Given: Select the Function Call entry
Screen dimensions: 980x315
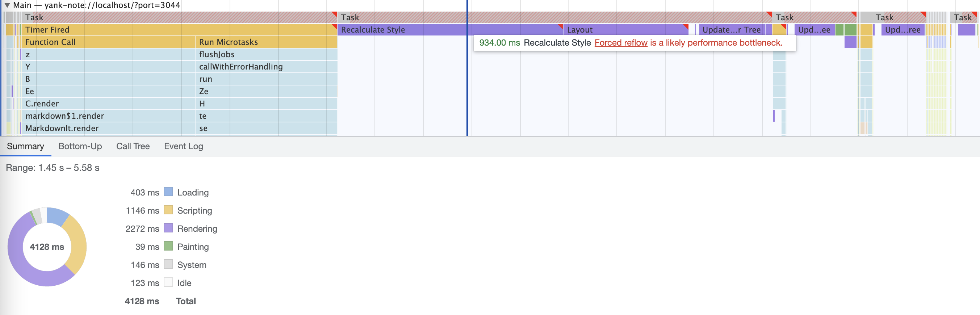Looking at the screenshot, I should pyautogui.click(x=106, y=42).
